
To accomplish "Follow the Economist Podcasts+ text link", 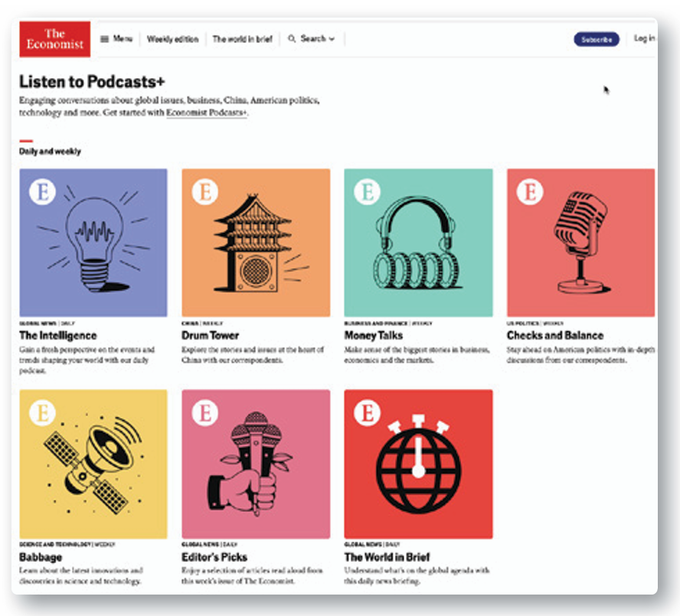I will tap(207, 113).
